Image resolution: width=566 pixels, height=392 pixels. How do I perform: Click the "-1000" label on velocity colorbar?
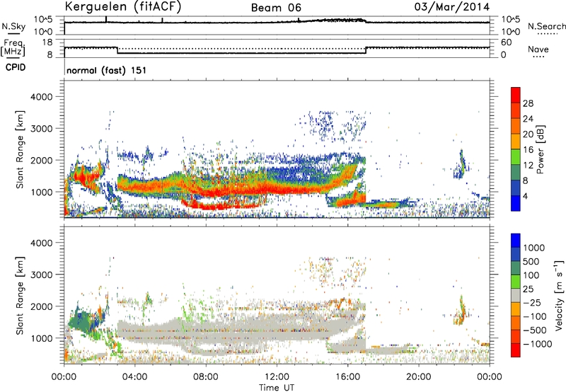[538, 344]
